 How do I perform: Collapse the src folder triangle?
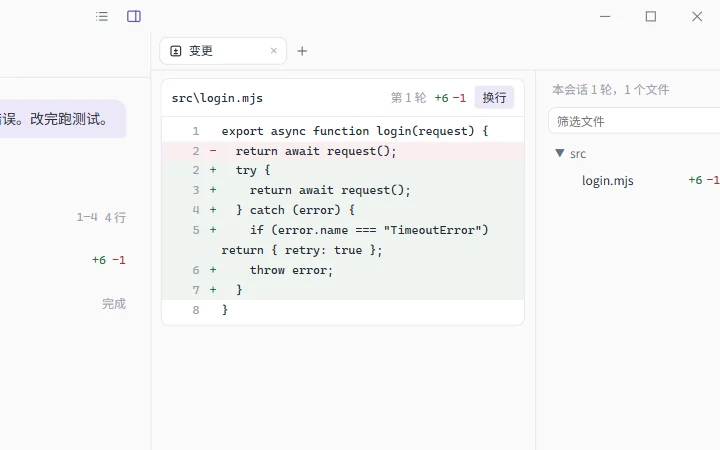[x=559, y=153]
